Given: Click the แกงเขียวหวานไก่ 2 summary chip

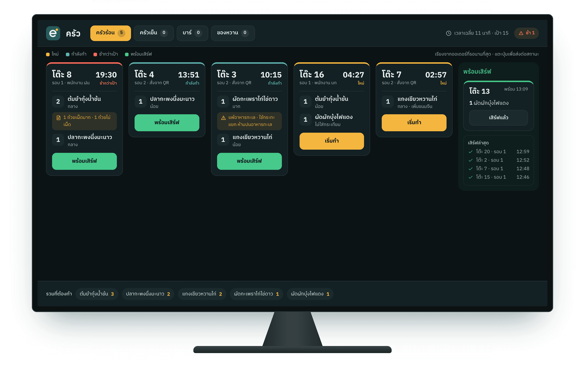Looking at the screenshot, I should 202,294.
